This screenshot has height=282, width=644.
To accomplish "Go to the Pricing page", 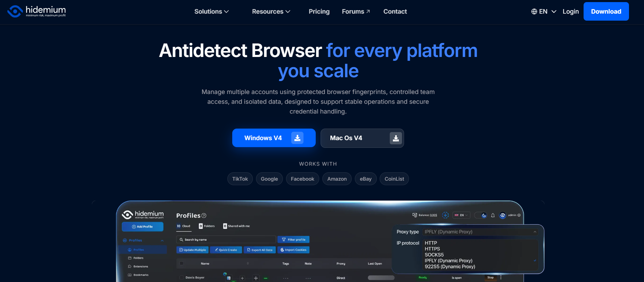I will pyautogui.click(x=319, y=12).
